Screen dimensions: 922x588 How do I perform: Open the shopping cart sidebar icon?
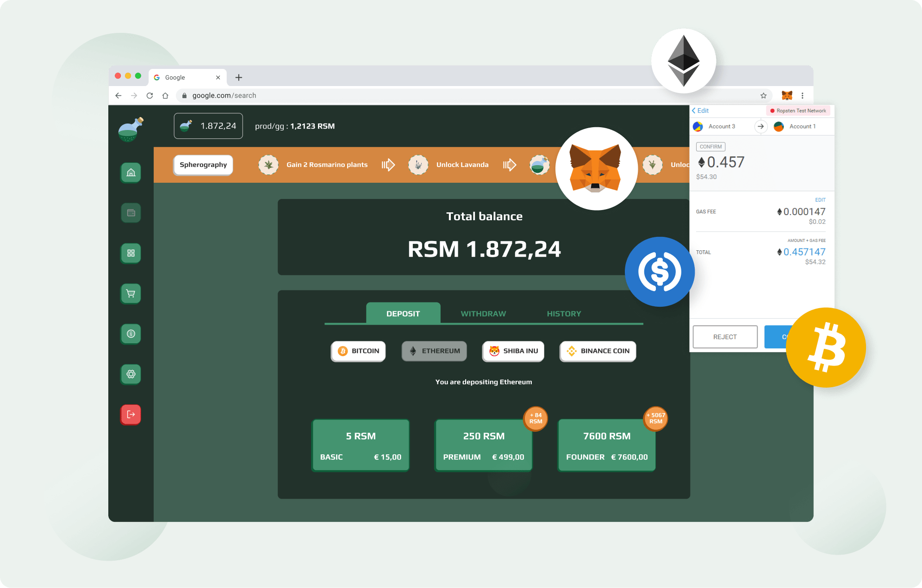(x=131, y=293)
